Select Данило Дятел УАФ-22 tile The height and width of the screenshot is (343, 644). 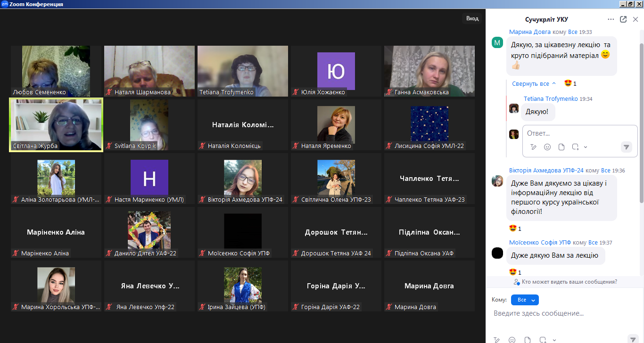(x=149, y=232)
